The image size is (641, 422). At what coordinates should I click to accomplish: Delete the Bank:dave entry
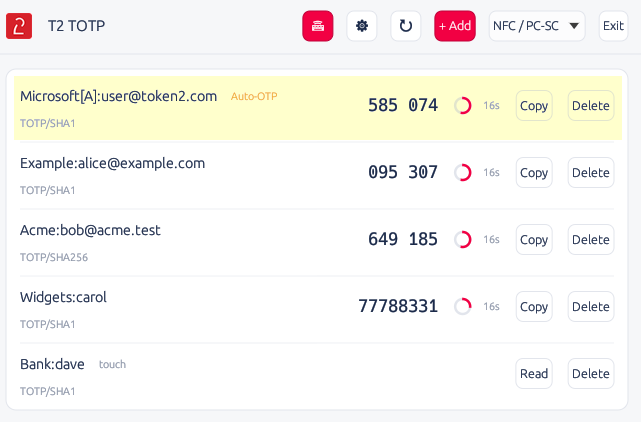click(x=591, y=373)
